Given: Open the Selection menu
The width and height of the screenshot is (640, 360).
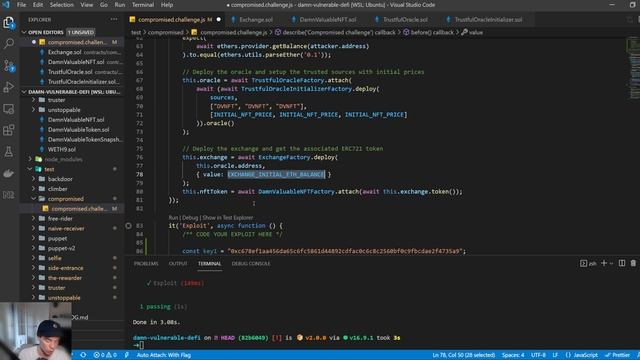Looking at the screenshot, I should [62, 5].
